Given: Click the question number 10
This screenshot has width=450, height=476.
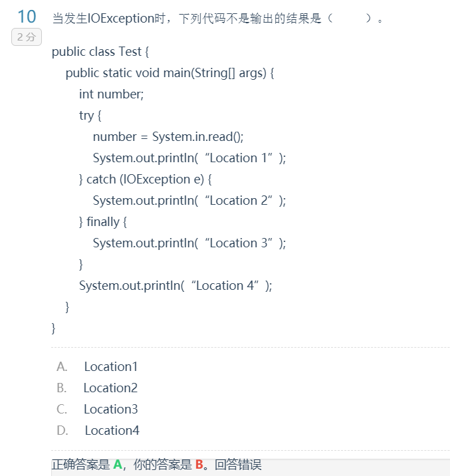Looking at the screenshot, I should [27, 17].
